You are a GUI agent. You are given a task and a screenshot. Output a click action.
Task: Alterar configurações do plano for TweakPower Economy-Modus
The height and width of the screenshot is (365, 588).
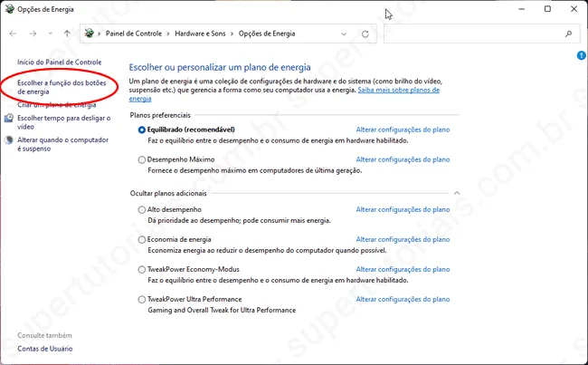(403, 269)
